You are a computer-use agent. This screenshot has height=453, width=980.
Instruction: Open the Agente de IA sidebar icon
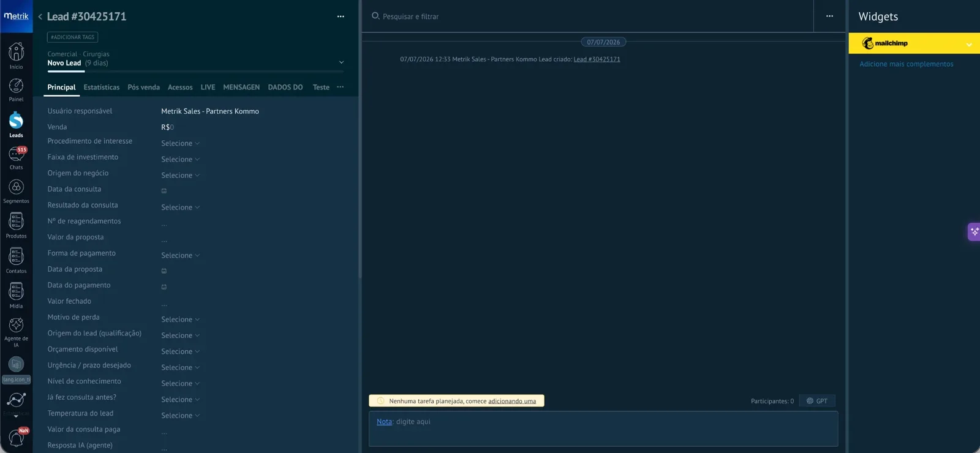click(16, 332)
